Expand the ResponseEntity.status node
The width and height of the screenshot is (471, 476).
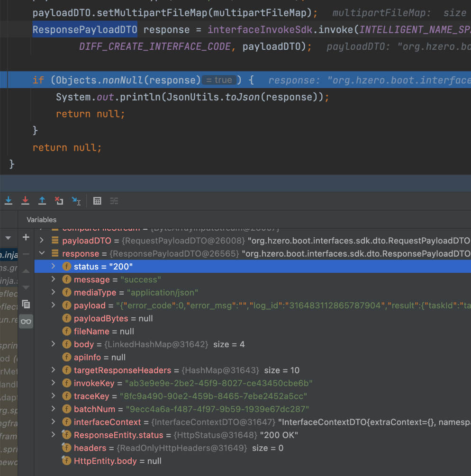54,435
